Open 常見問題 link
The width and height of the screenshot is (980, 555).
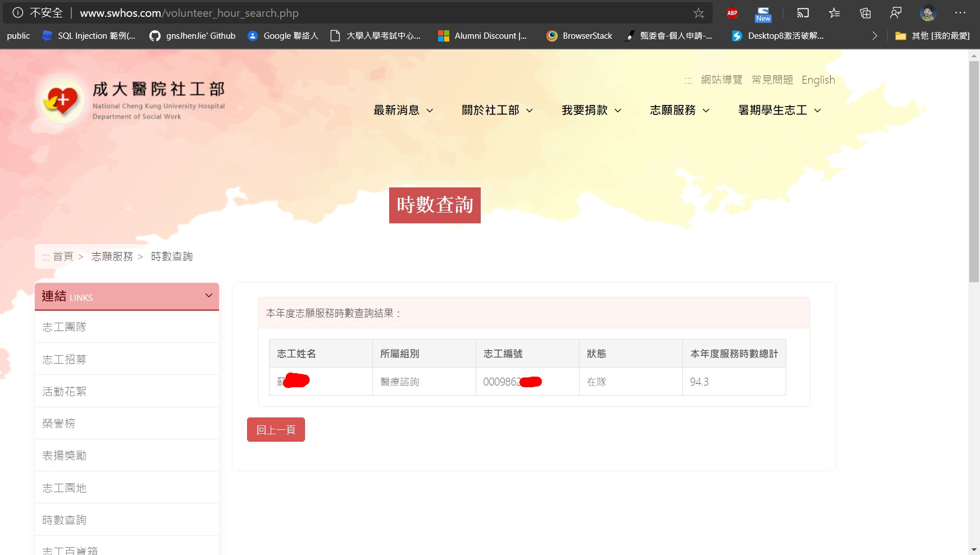pos(772,80)
